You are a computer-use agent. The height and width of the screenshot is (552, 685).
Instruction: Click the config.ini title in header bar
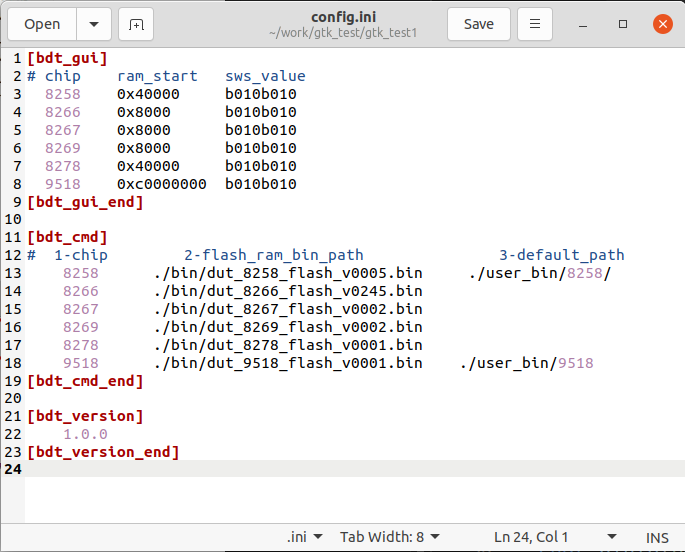coord(343,17)
